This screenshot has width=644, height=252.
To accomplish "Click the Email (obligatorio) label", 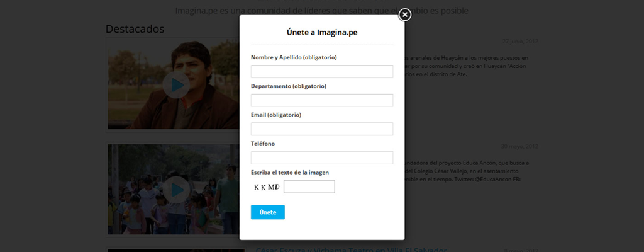I will click(276, 115).
